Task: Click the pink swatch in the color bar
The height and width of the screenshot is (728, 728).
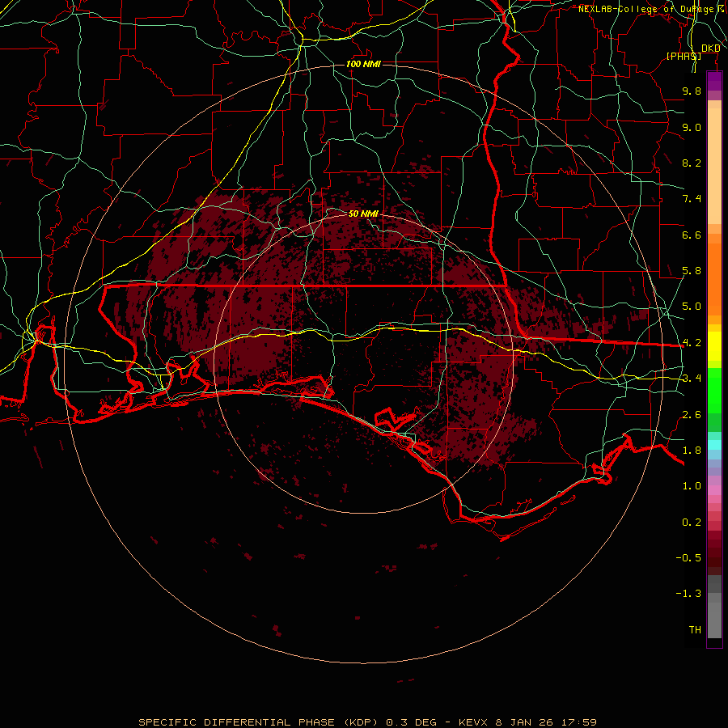Action: (714, 490)
